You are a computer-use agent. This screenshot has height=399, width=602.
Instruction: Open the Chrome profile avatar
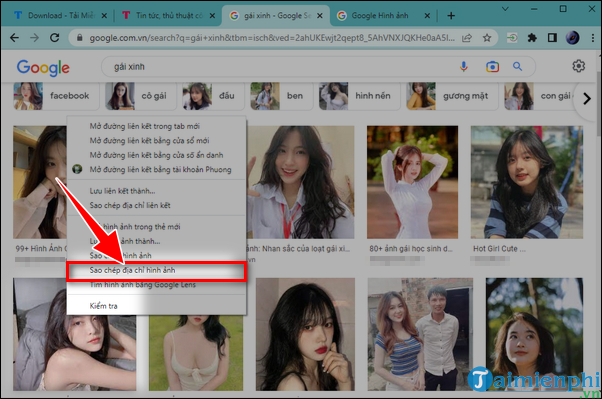pos(572,38)
